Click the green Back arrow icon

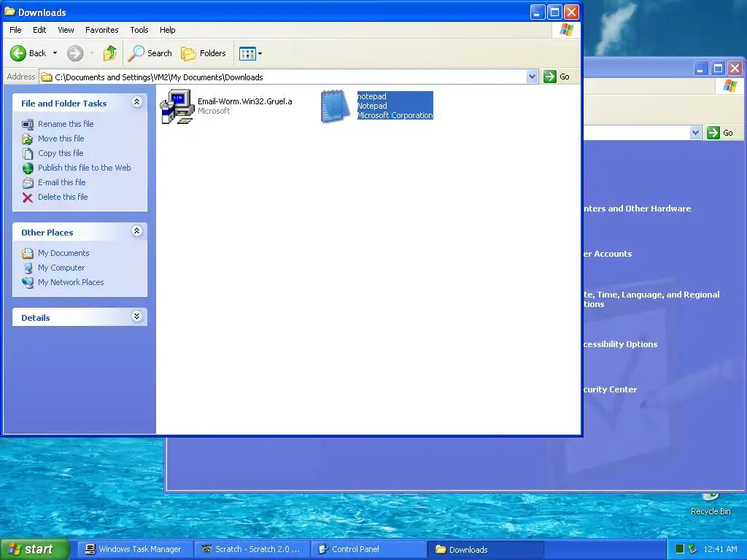point(18,52)
